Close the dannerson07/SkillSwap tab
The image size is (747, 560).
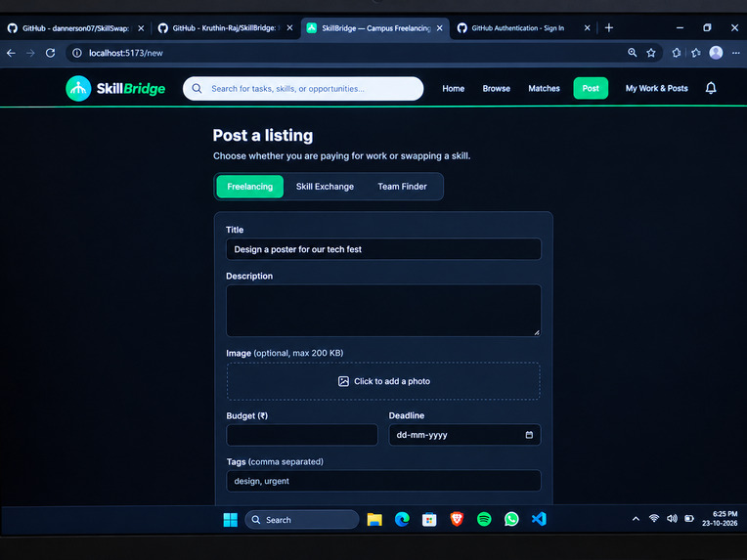click(141, 28)
